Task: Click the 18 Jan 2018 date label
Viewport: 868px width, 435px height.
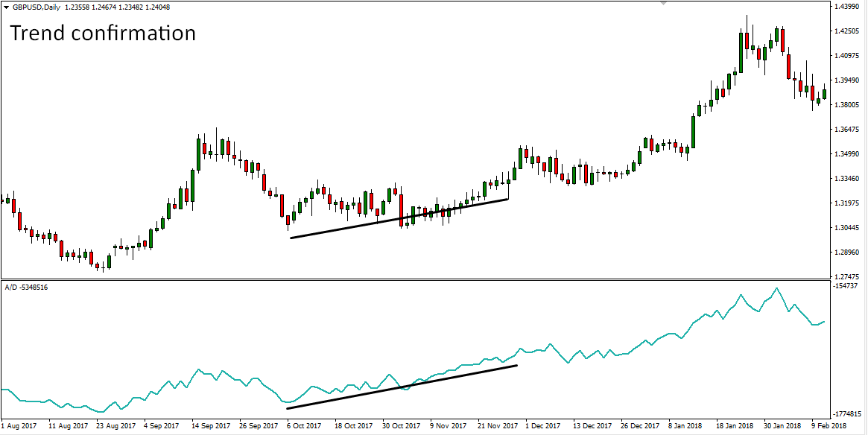Action: click(733, 427)
